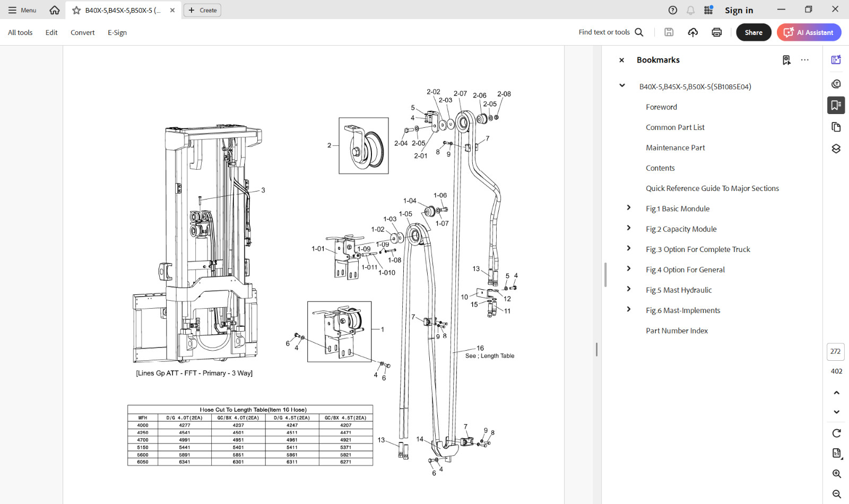Open the Part Number Index bookmark
This screenshot has width=849, height=504.
[x=677, y=331]
